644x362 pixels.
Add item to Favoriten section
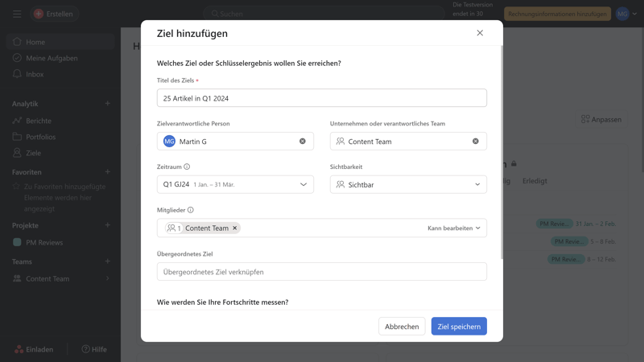(108, 171)
